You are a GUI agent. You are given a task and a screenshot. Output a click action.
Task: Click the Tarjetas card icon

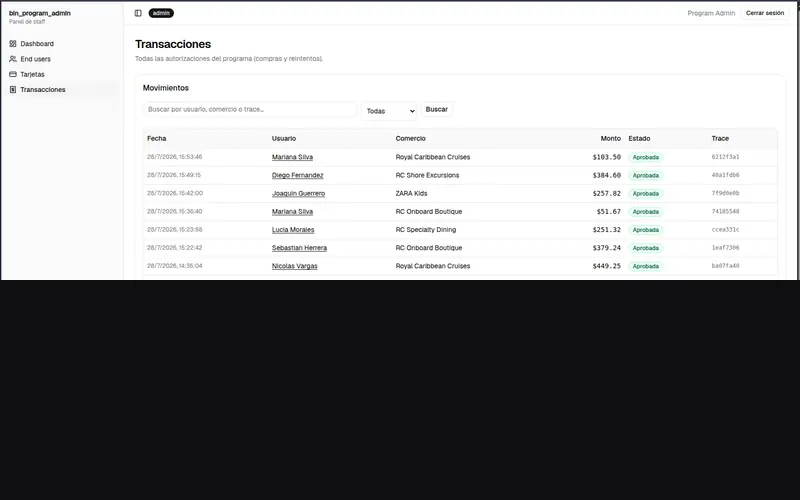click(x=13, y=74)
